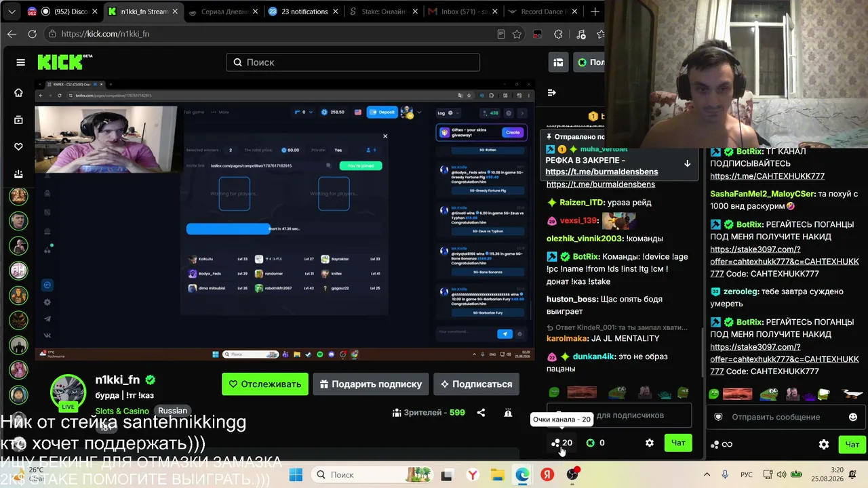This screenshot has height=488, width=868.
Task: Share the n1kki_fn stream
Action: [481, 413]
